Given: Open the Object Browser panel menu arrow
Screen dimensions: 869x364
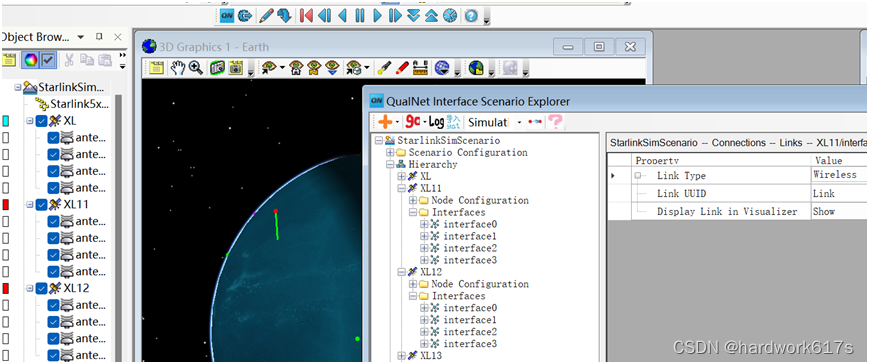Looking at the screenshot, I should pos(81,37).
